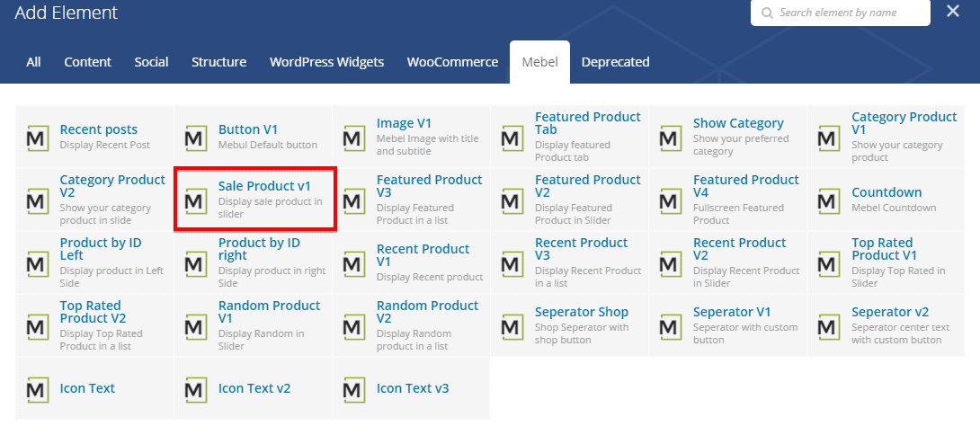The width and height of the screenshot is (980, 435).
Task: Click the Icon Text v3 icon
Action: (354, 389)
